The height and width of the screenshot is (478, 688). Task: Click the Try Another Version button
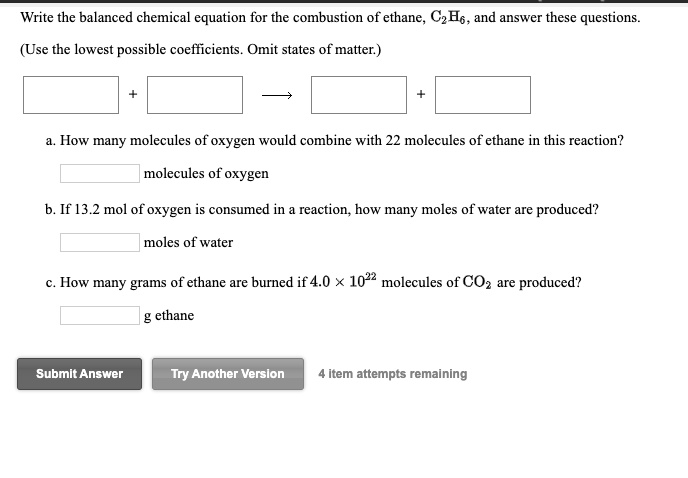click(x=227, y=374)
